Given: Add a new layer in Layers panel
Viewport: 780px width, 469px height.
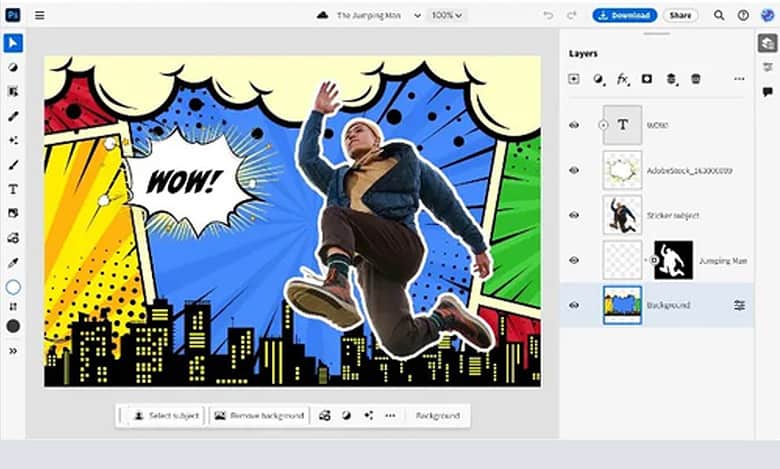Looking at the screenshot, I should 574,79.
